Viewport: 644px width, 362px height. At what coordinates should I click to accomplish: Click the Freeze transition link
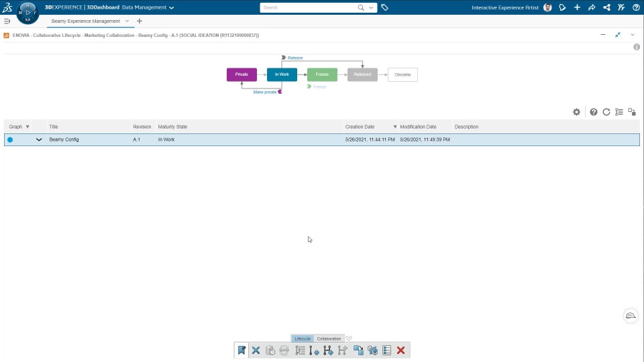(x=319, y=86)
